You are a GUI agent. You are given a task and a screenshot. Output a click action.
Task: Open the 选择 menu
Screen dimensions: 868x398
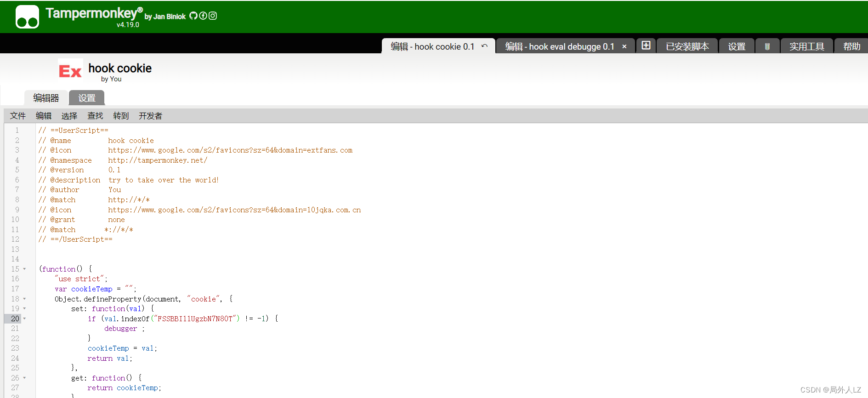(x=69, y=116)
